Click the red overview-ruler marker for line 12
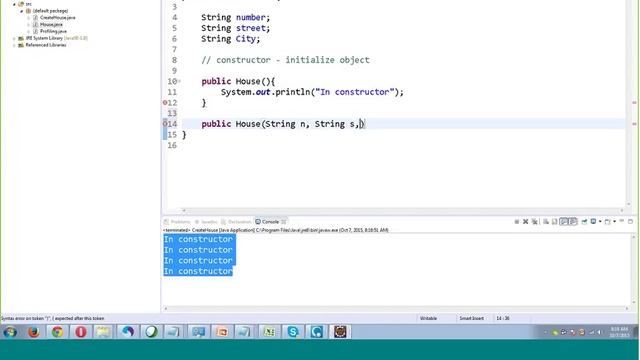Viewport: 640px width, 360px height. click(634, 102)
